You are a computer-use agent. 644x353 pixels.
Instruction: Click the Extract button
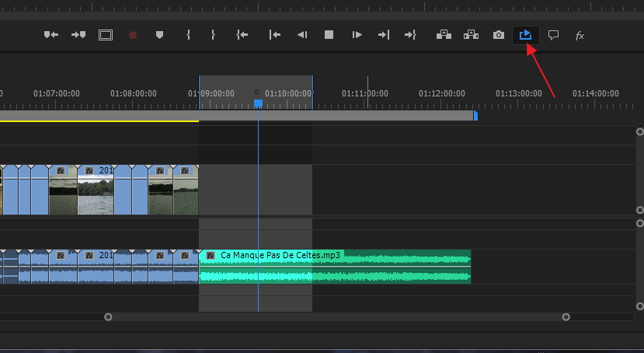(x=471, y=35)
